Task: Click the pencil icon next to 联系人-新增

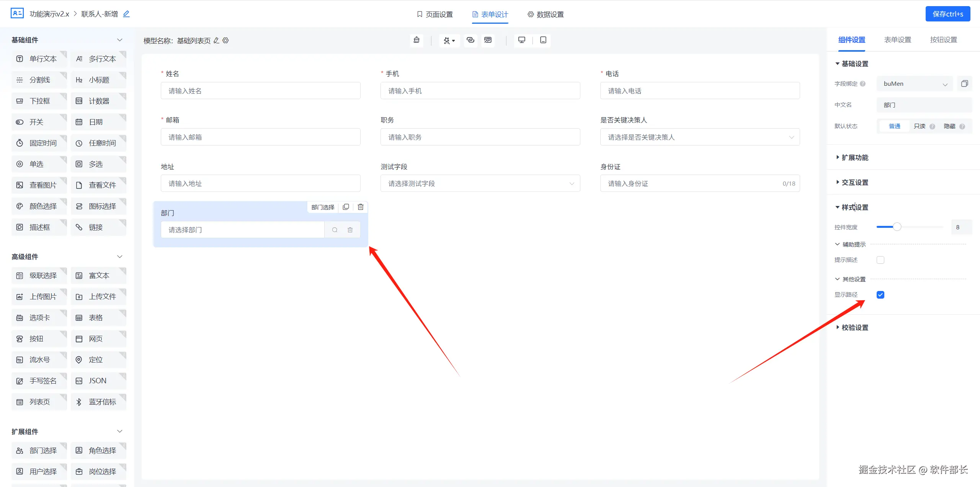Action: pos(126,14)
